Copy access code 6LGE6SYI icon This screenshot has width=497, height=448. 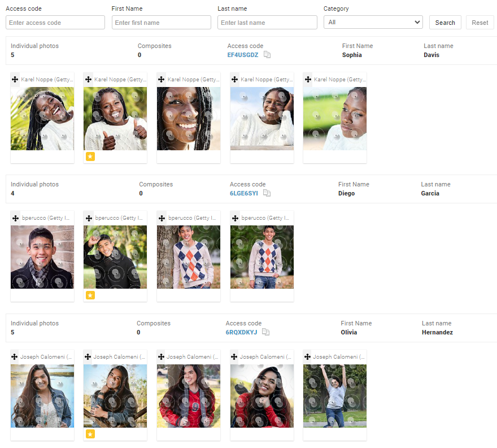[267, 193]
